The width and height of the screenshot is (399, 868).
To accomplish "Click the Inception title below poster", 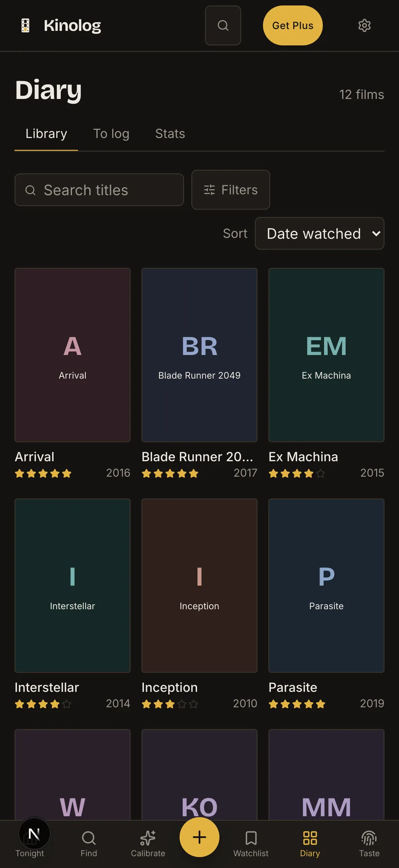I will 170,687.
